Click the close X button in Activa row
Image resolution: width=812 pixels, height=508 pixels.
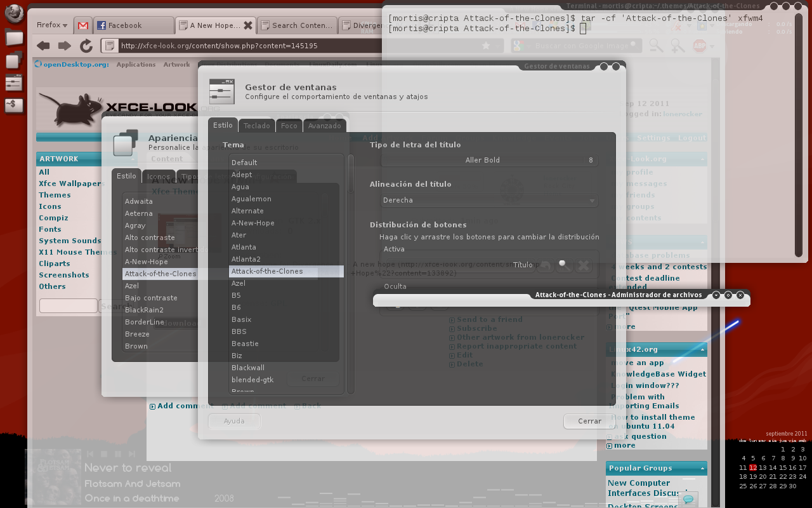584,265
